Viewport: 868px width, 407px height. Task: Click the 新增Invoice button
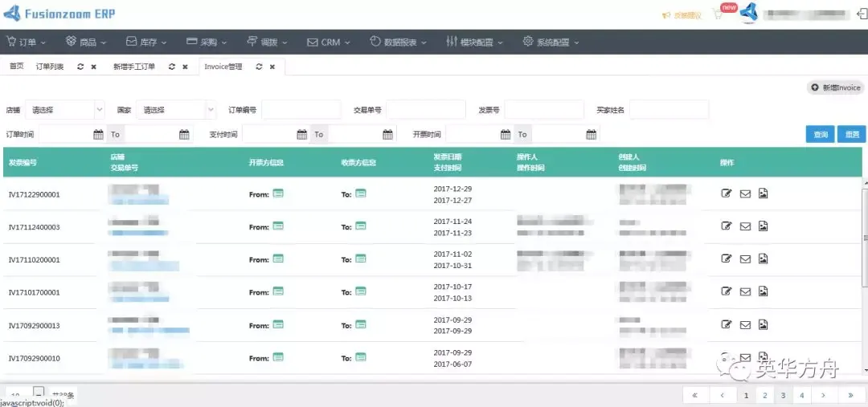click(x=835, y=88)
